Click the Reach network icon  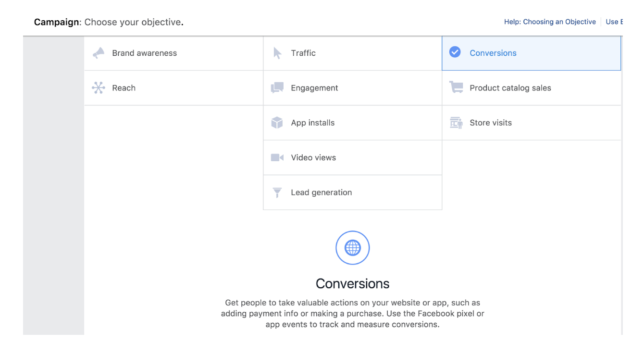(x=99, y=88)
